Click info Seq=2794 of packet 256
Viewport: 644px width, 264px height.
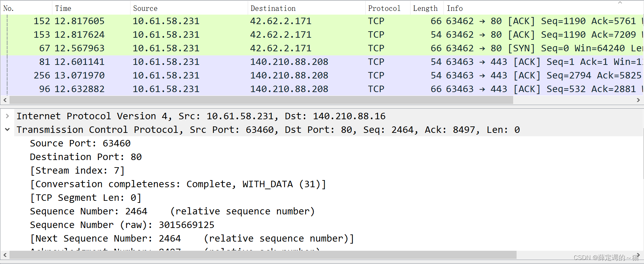pos(569,76)
